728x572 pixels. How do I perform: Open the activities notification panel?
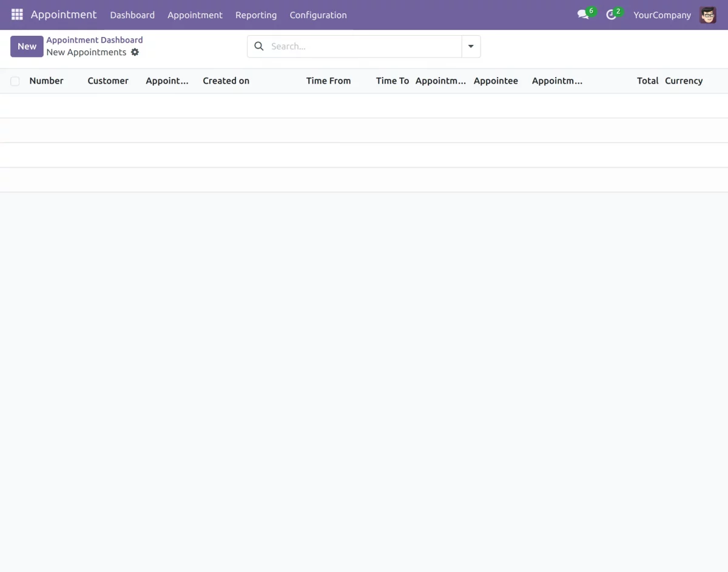[610, 15]
